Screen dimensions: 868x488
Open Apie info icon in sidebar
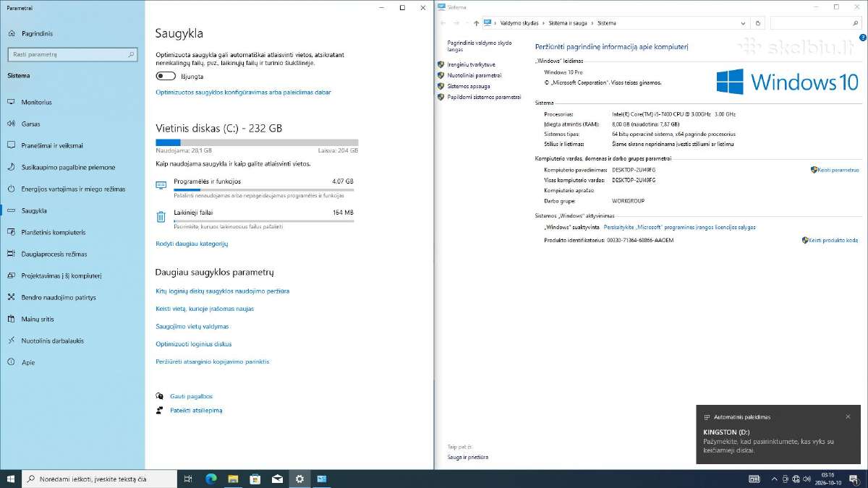pyautogui.click(x=12, y=362)
